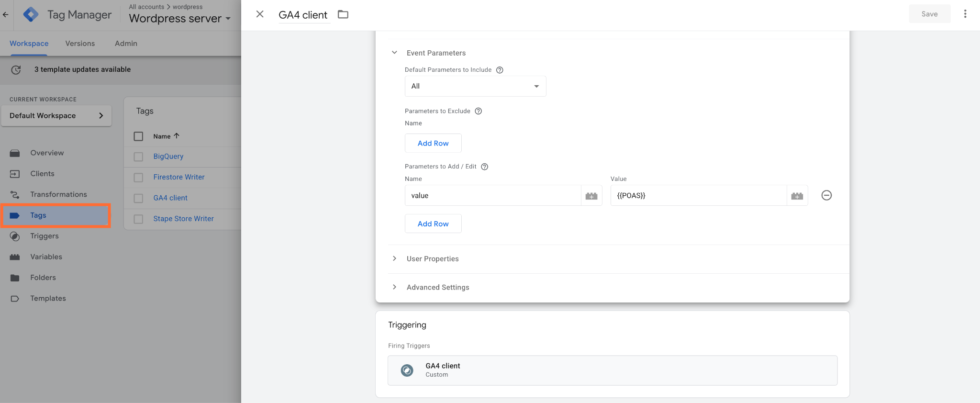Remove the value parameter row
This screenshot has height=403, width=980.
tap(826, 195)
